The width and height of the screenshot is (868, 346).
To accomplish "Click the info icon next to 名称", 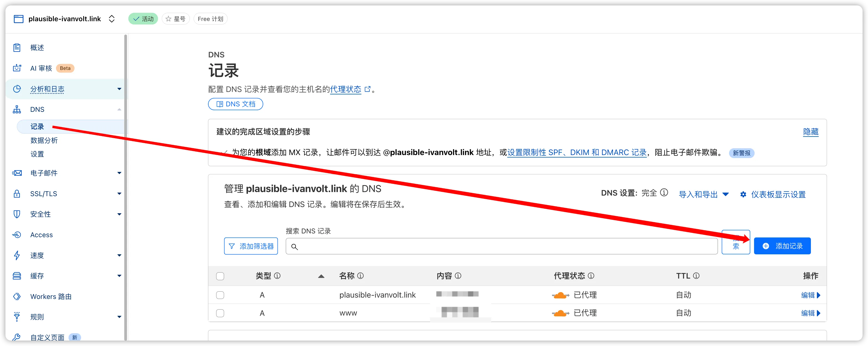I will (x=360, y=276).
